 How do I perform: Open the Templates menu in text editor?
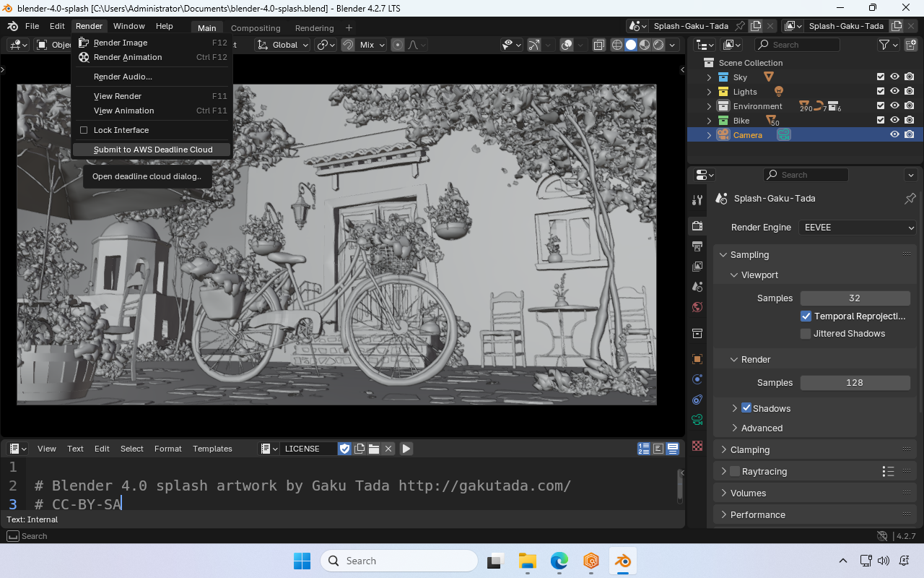(212, 449)
